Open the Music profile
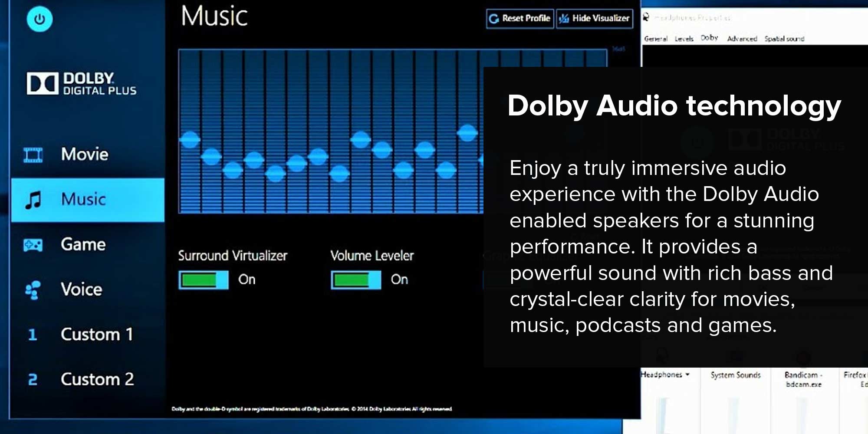 [x=88, y=200]
